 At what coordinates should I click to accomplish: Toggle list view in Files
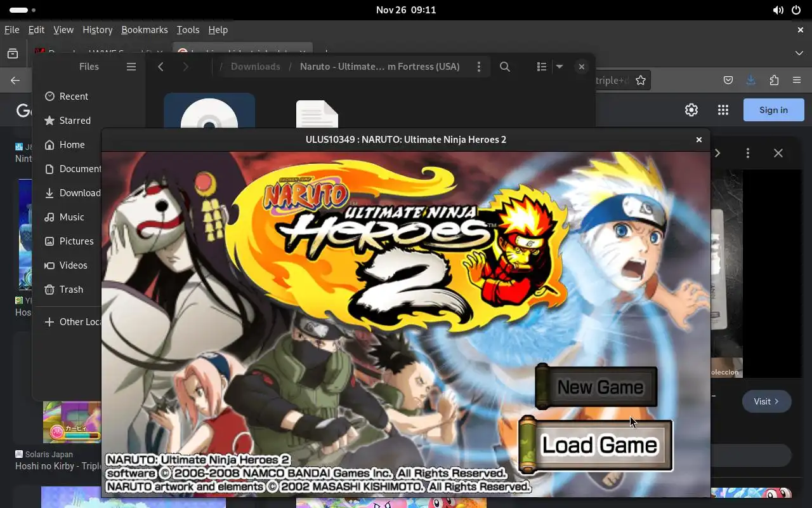[x=541, y=67]
